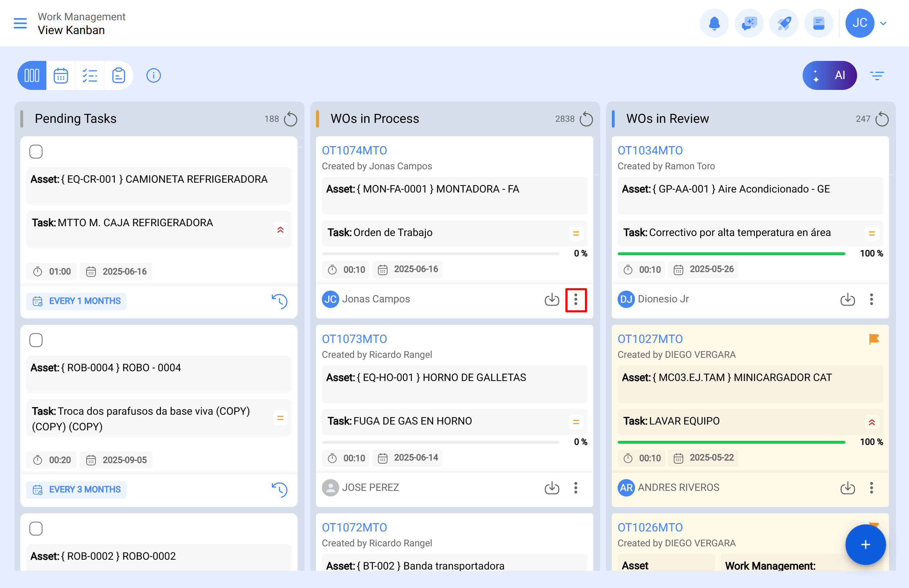Click the info icon beside view switcher
The image size is (909, 588).
153,75
